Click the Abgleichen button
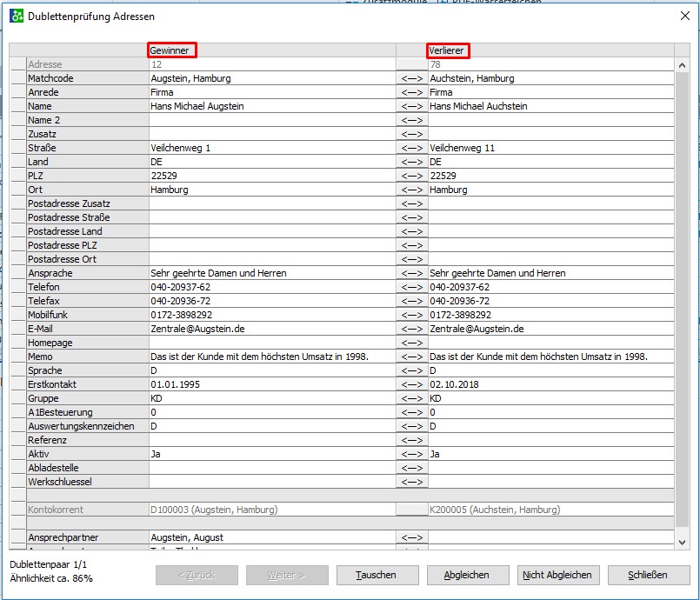Image resolution: width=700 pixels, height=600 pixels. 468,575
